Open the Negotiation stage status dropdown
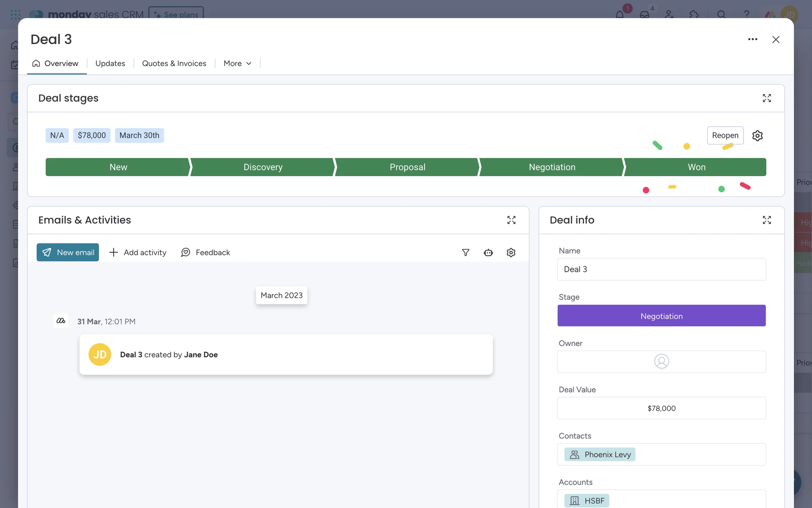812x508 pixels. [661, 316]
